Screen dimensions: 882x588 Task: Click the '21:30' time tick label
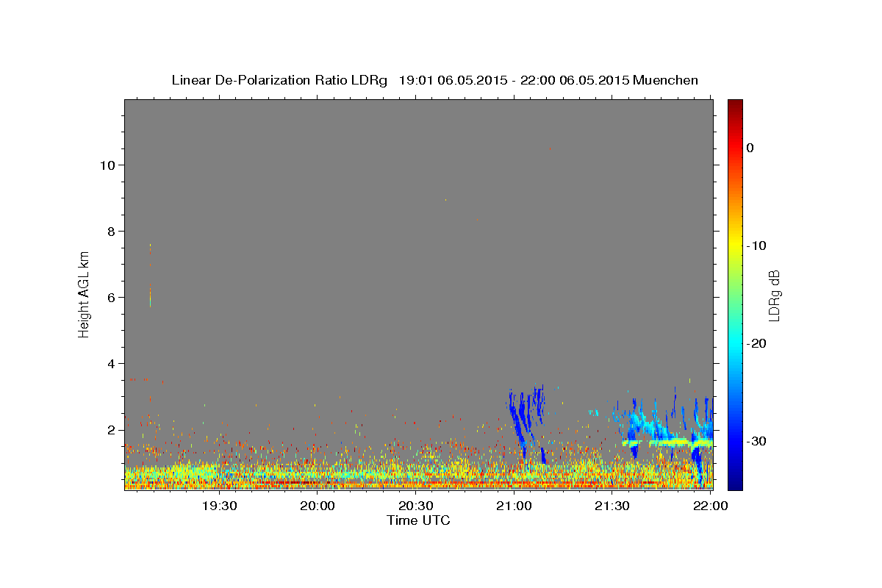(612, 506)
